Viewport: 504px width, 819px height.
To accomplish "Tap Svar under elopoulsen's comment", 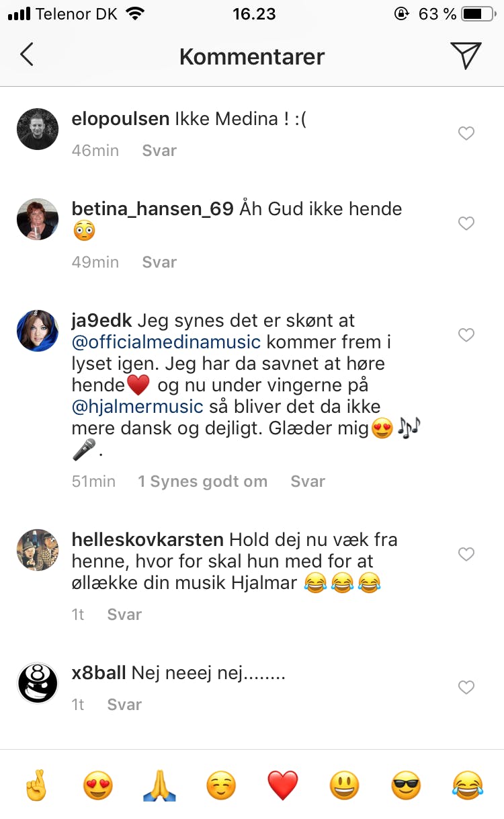I will [x=159, y=151].
